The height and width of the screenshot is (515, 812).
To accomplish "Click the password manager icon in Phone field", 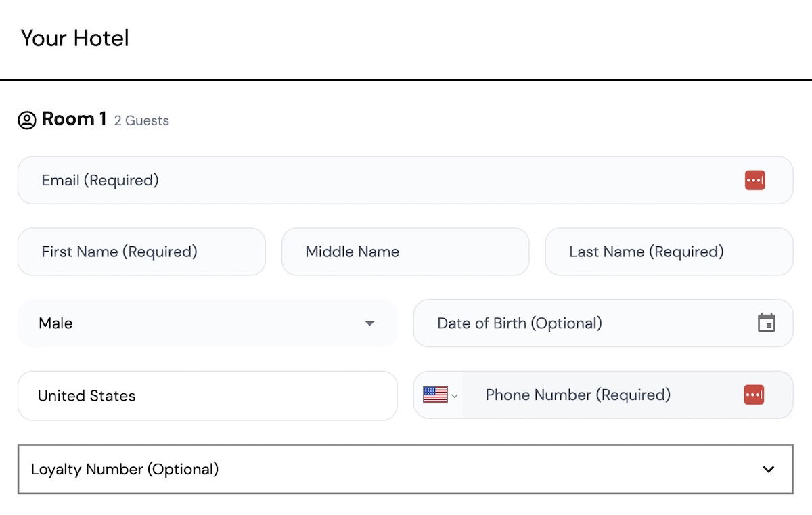I will pyautogui.click(x=754, y=395).
